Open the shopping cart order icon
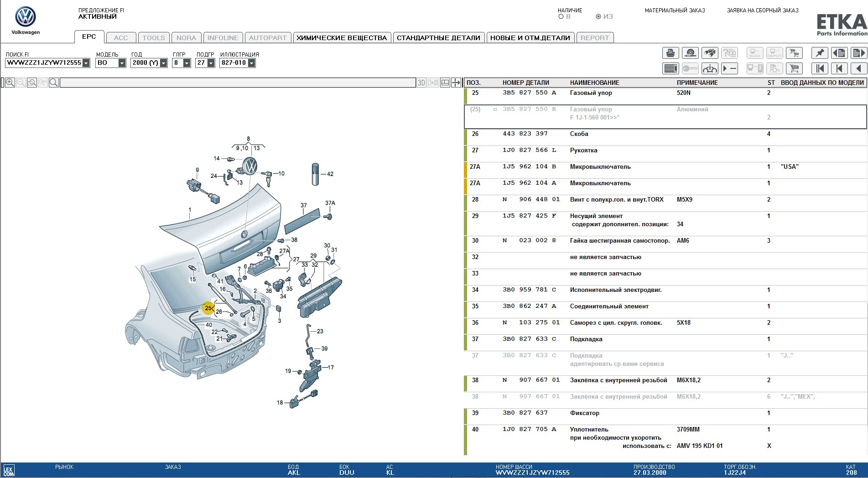This screenshot has width=868, height=478. coord(794,68)
